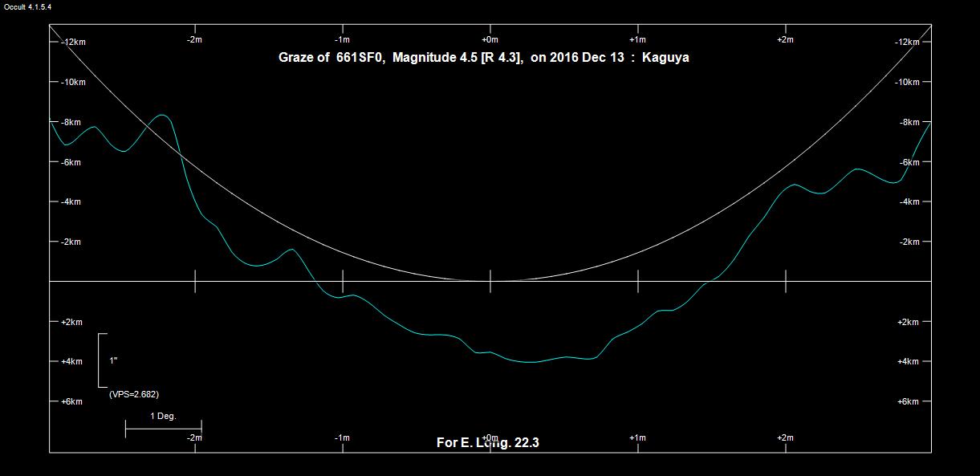Click the +2m tick mark on horizontal centerline
This screenshot has height=476, width=980.
click(786, 281)
